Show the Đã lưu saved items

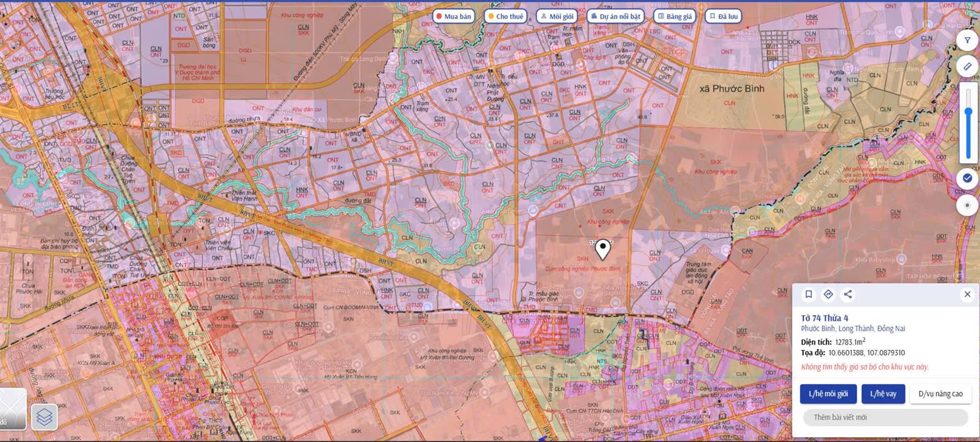pyautogui.click(x=723, y=17)
